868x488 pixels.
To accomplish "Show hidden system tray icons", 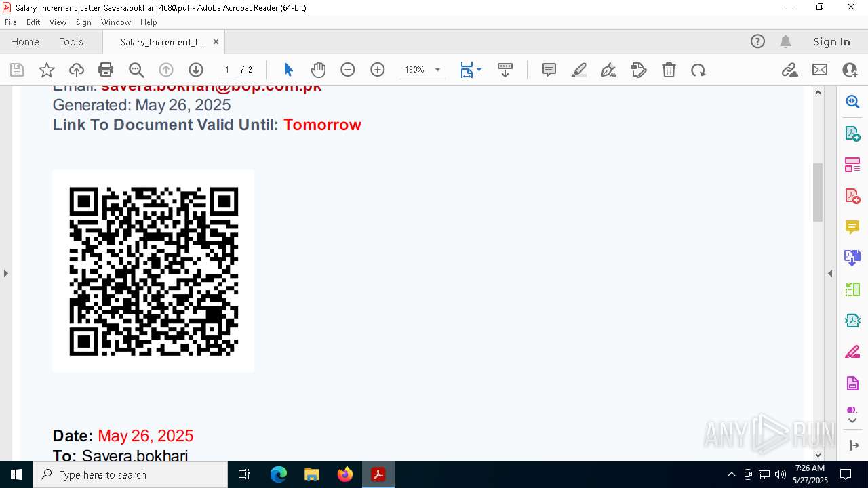I will click(x=731, y=474).
